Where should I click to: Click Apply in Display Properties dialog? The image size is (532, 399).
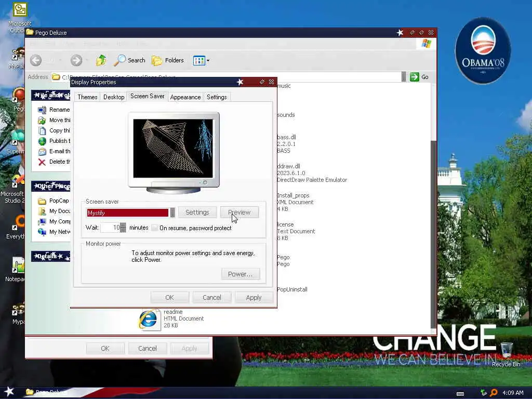pyautogui.click(x=254, y=298)
